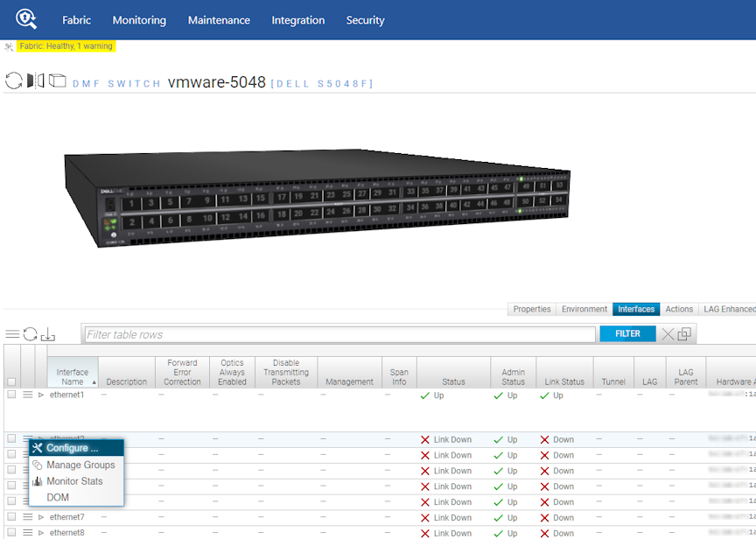Open row menu for ethernet1

(28, 395)
